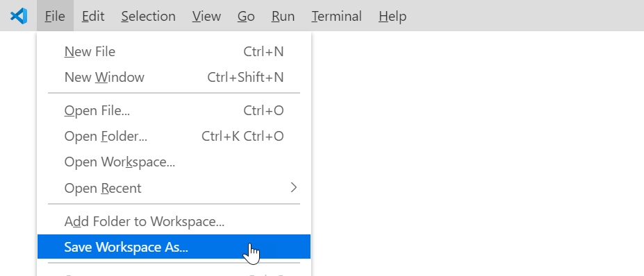644x276 pixels.
Task: Close the open File menu
Action: (x=55, y=16)
